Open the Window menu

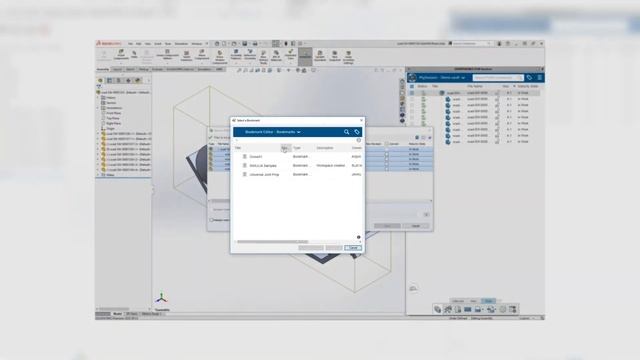click(x=197, y=44)
